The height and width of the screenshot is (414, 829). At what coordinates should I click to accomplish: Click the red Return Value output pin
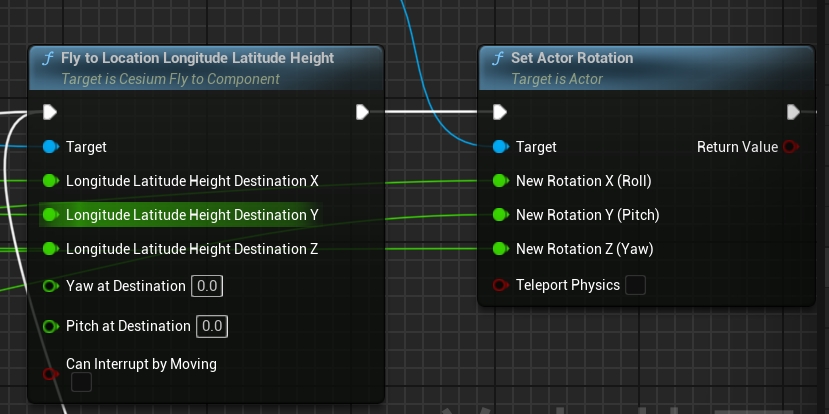click(x=791, y=147)
